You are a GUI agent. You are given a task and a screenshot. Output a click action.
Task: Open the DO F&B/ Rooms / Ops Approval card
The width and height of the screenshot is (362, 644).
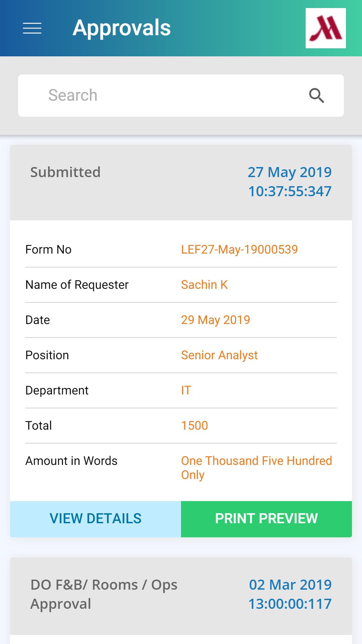coord(104,594)
